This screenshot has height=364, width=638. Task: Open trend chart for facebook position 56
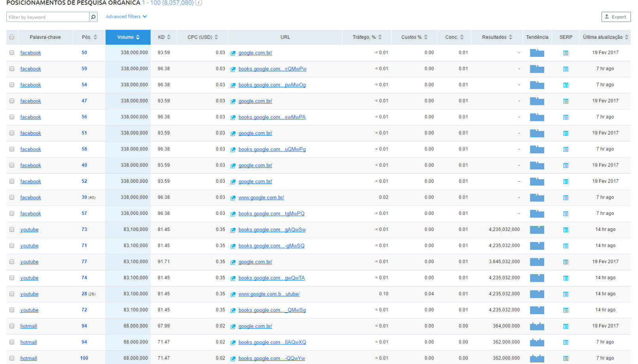(x=537, y=117)
